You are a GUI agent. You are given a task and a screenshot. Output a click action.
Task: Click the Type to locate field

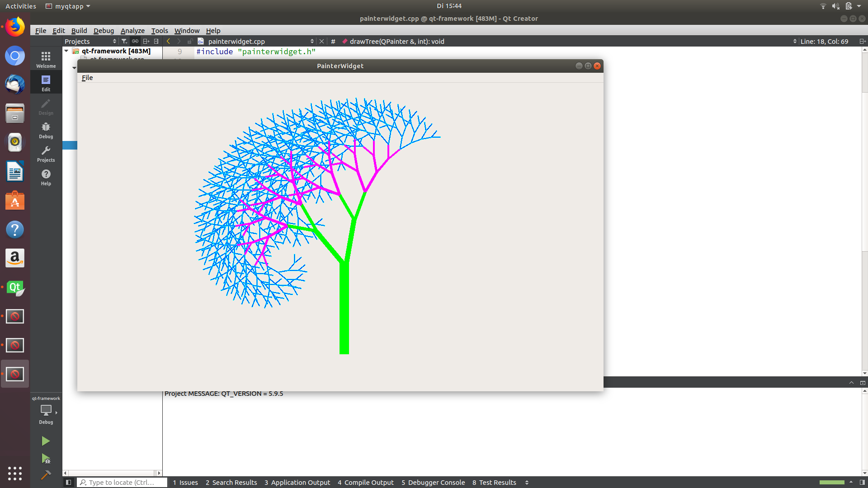(x=122, y=482)
